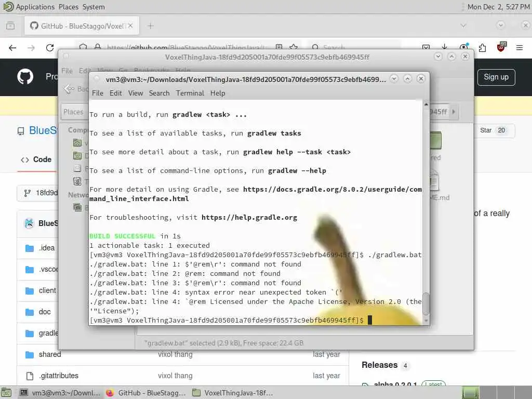Open the Firefox hamburger menu
The height and width of the screenshot is (399, 532).
[520, 48]
